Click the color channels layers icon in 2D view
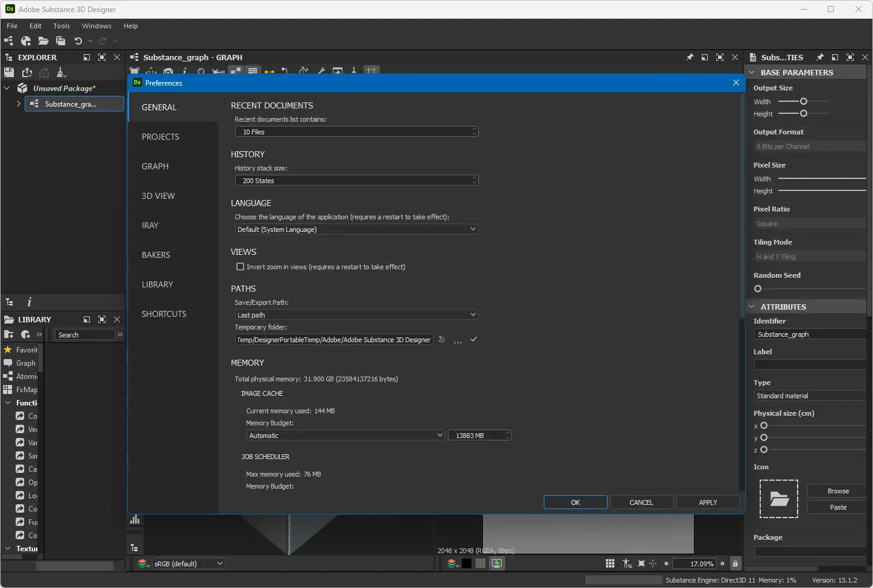Image resolution: width=873 pixels, height=588 pixels. pos(452,564)
